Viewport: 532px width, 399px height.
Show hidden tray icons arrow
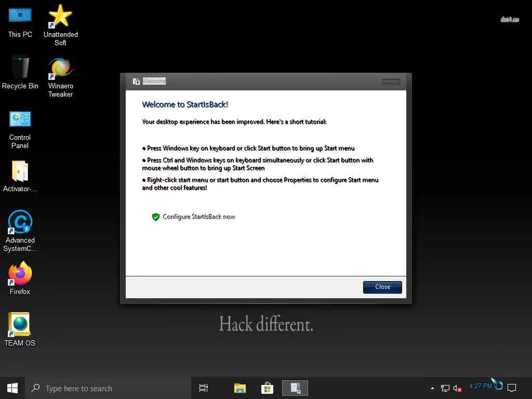(432, 388)
